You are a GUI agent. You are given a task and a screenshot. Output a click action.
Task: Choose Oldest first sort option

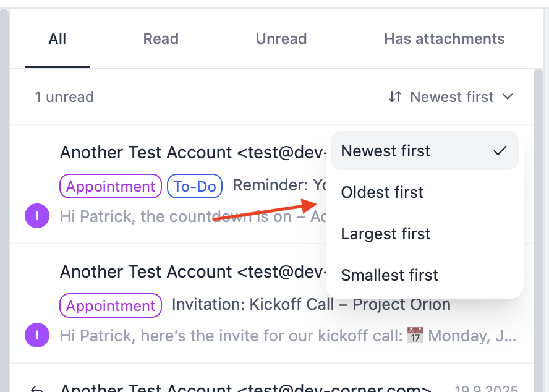[x=382, y=192]
